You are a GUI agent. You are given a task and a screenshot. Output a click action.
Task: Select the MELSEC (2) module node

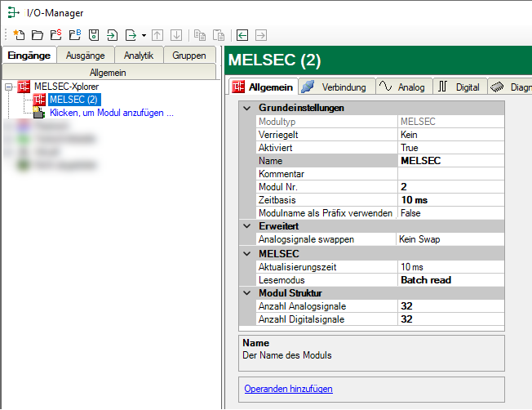[x=74, y=100]
